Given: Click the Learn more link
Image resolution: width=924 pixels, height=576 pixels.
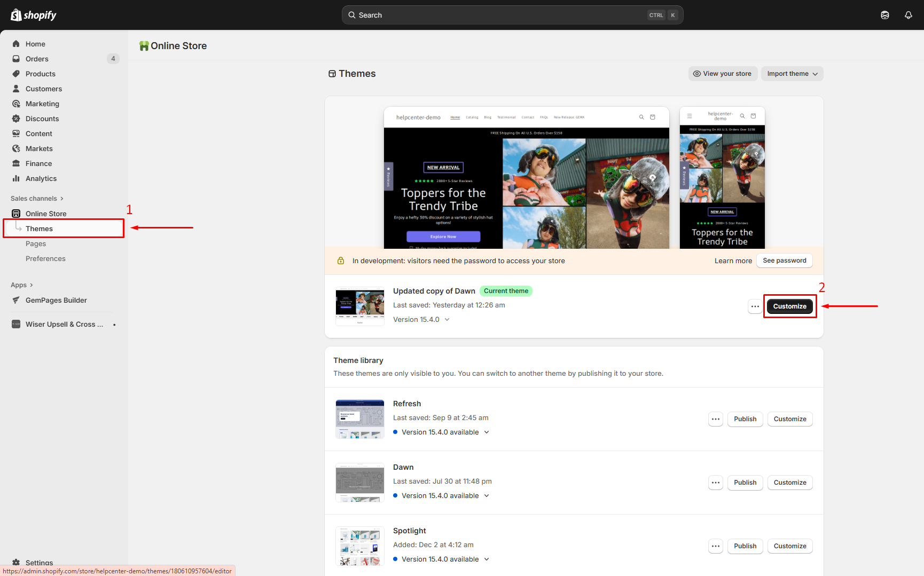Looking at the screenshot, I should (733, 261).
